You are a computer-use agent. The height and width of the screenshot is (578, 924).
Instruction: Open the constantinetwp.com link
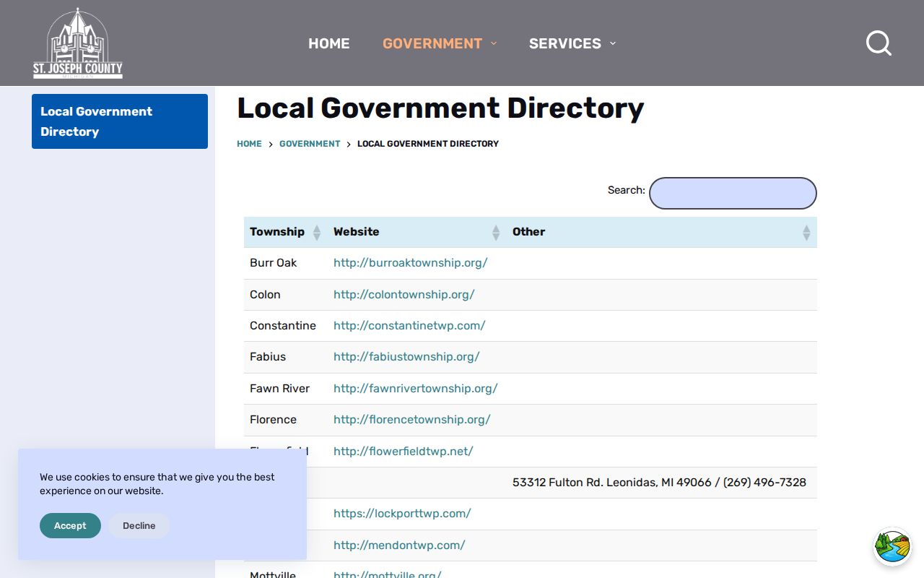tap(409, 326)
